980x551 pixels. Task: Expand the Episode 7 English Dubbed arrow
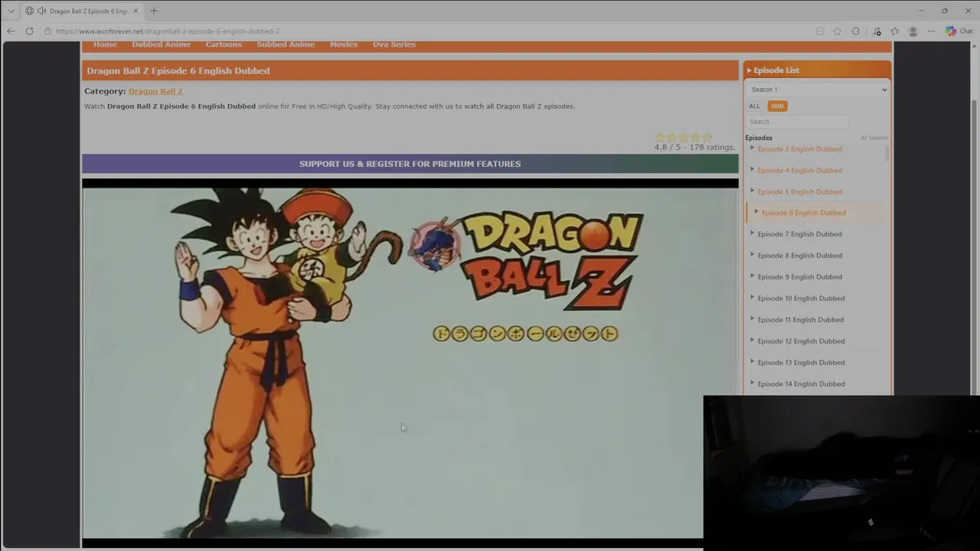pyautogui.click(x=752, y=233)
